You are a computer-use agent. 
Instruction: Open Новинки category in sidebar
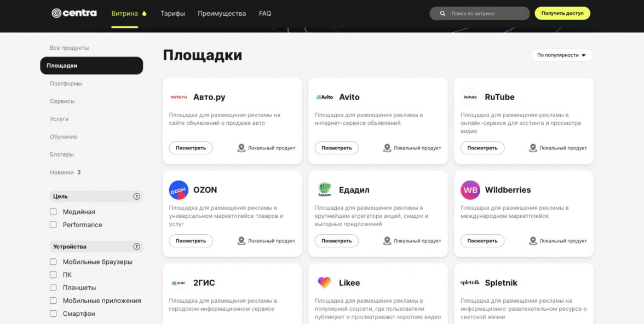[x=62, y=172]
